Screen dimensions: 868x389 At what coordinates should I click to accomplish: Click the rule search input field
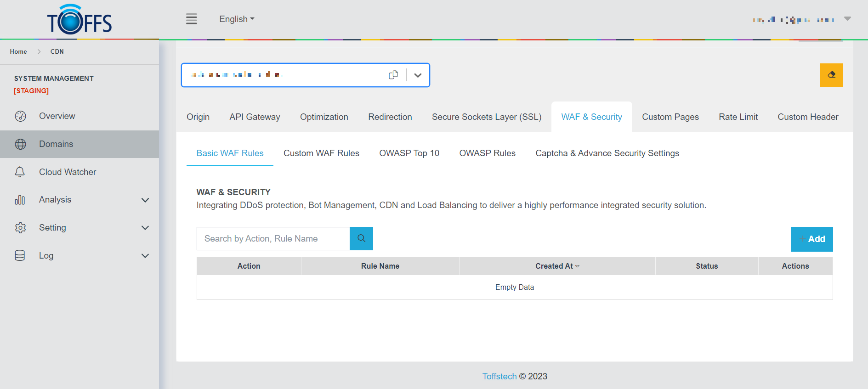[273, 239]
